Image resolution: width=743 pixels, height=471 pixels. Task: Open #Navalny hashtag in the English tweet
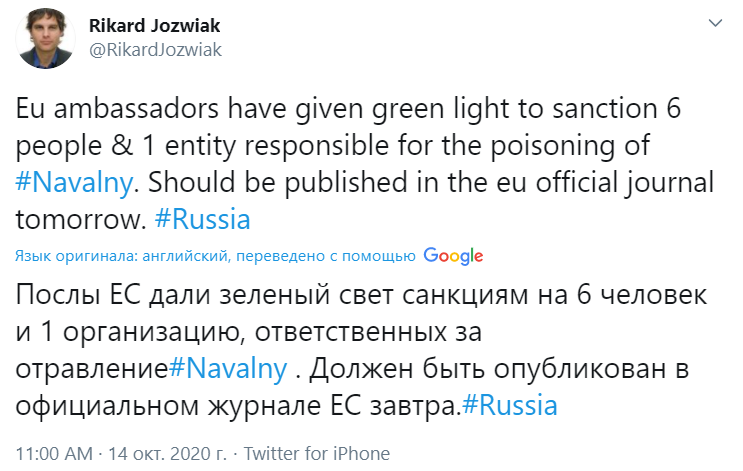[x=72, y=183]
